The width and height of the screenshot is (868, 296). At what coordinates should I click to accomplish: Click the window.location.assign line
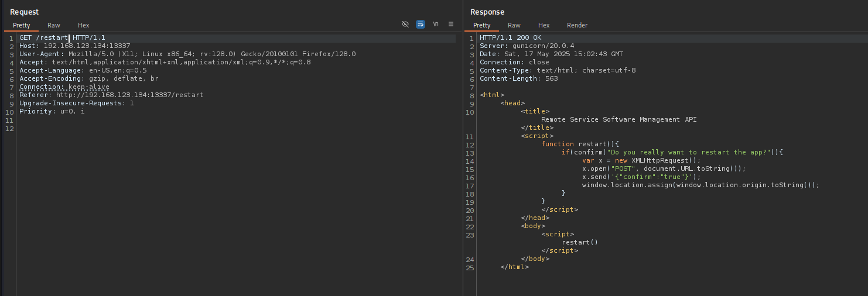tap(700, 185)
